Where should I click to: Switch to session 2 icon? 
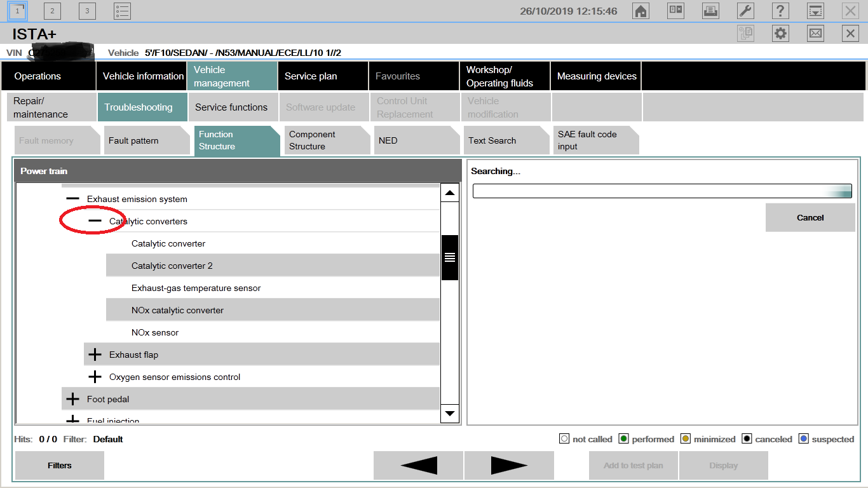(x=52, y=11)
